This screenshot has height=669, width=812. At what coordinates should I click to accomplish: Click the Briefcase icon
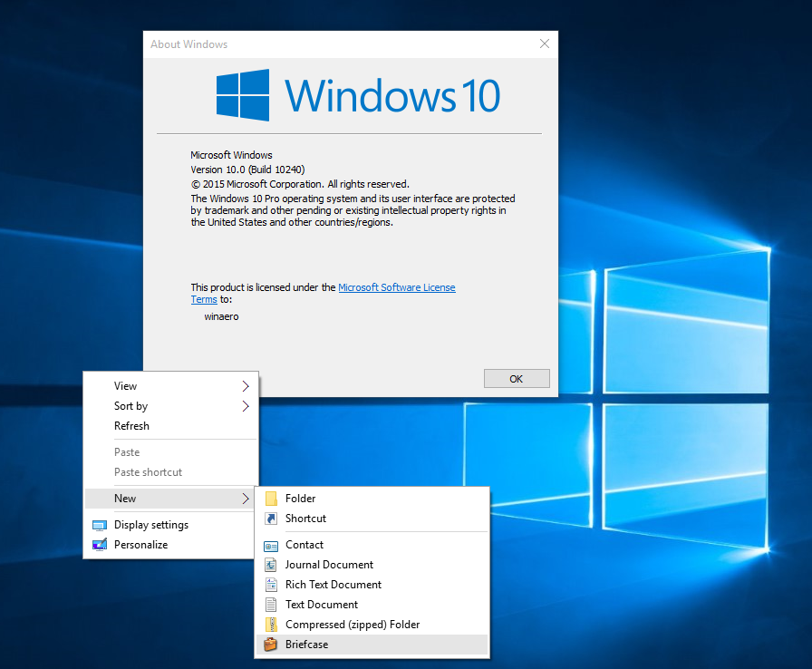pyautogui.click(x=271, y=645)
